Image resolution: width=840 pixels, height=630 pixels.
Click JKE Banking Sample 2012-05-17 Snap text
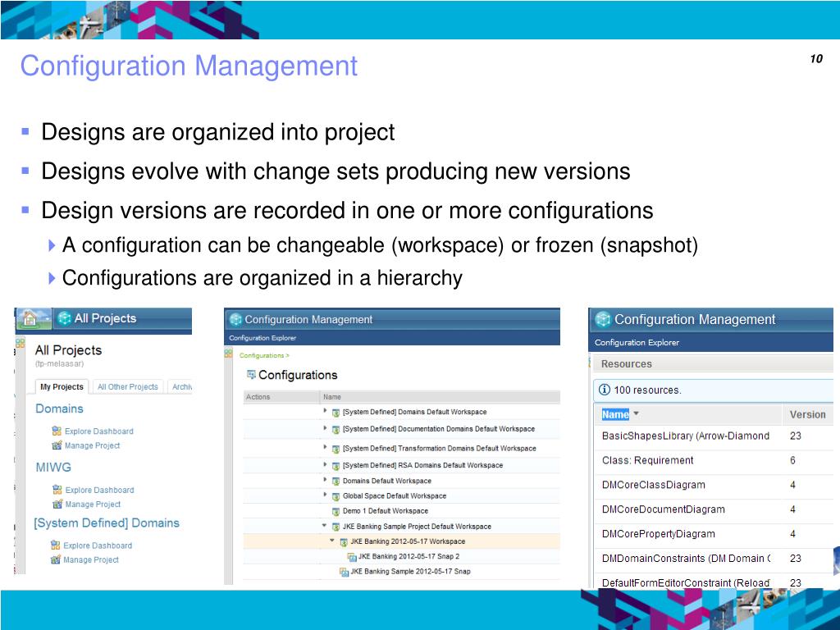pyautogui.click(x=410, y=572)
